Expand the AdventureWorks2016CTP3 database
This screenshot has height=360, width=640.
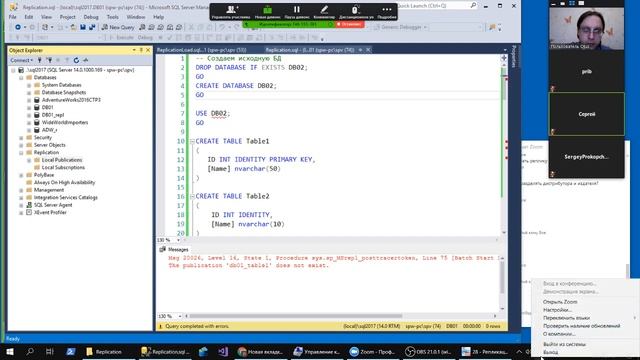coord(29,100)
